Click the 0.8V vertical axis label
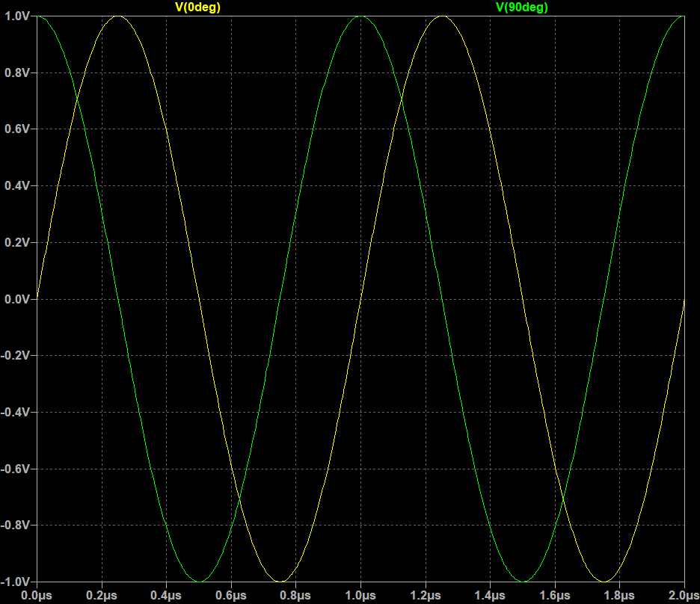The height and width of the screenshot is (604, 700). [x=16, y=73]
